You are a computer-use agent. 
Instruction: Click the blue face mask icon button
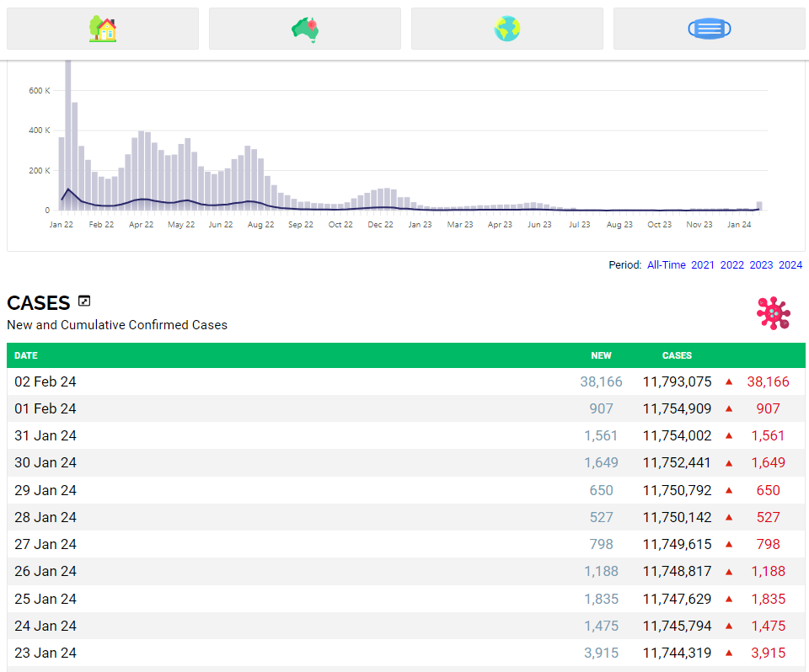tap(709, 29)
